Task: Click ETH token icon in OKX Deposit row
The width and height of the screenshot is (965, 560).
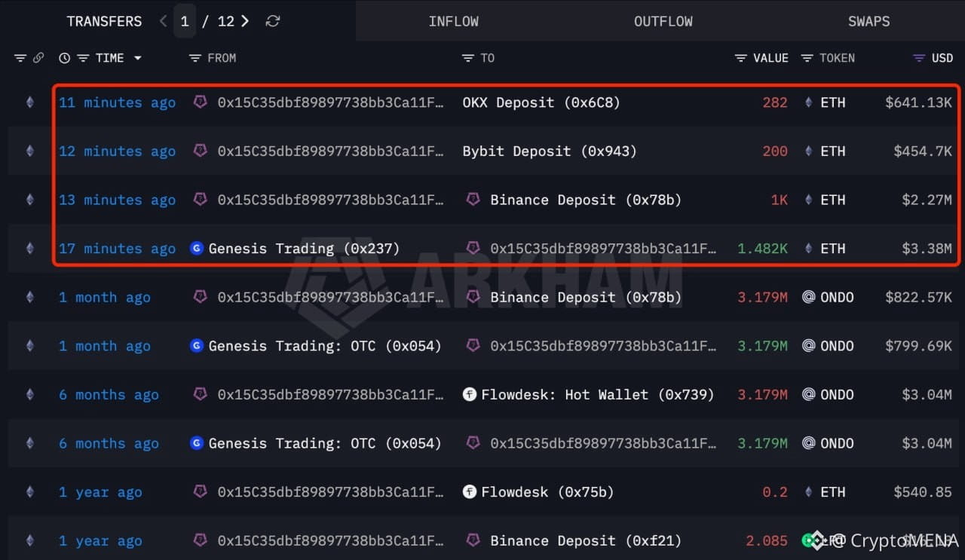Action: coord(808,103)
